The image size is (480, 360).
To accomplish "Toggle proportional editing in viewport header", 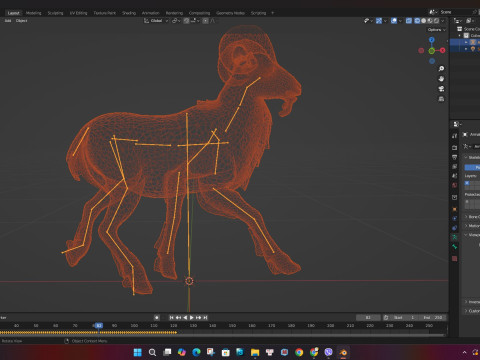I will coord(206,21).
